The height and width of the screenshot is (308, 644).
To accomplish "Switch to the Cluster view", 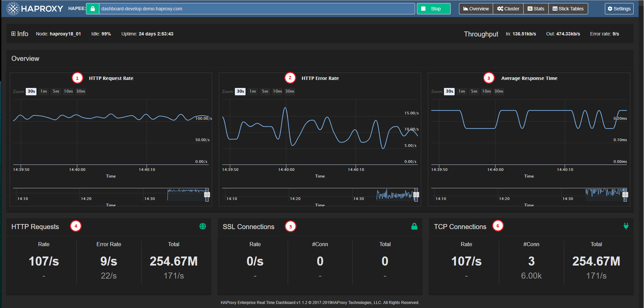I will (508, 9).
